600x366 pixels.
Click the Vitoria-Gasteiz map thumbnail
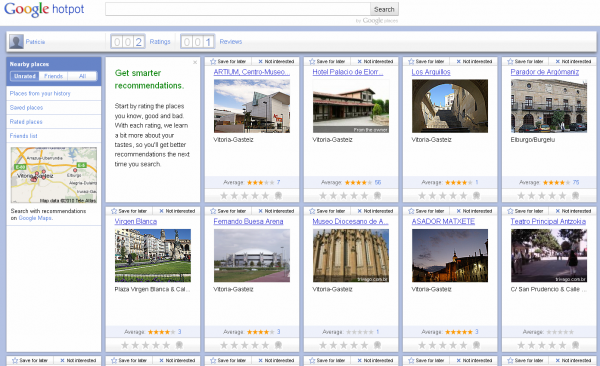54,175
